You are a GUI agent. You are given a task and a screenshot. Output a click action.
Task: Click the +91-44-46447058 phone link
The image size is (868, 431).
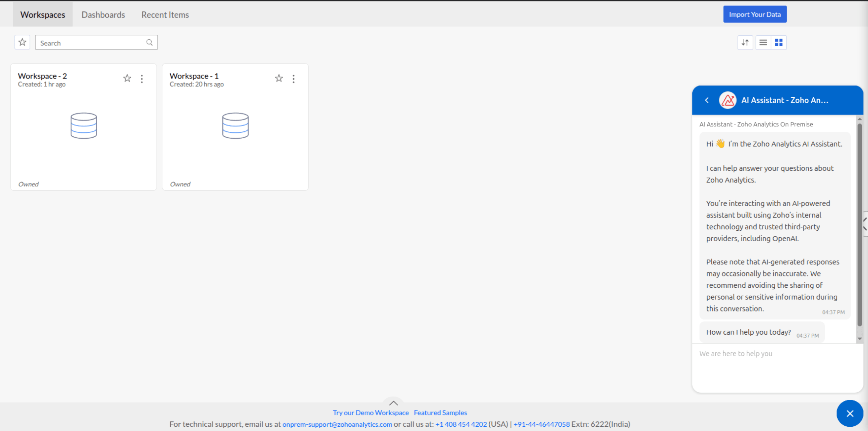pyautogui.click(x=541, y=424)
